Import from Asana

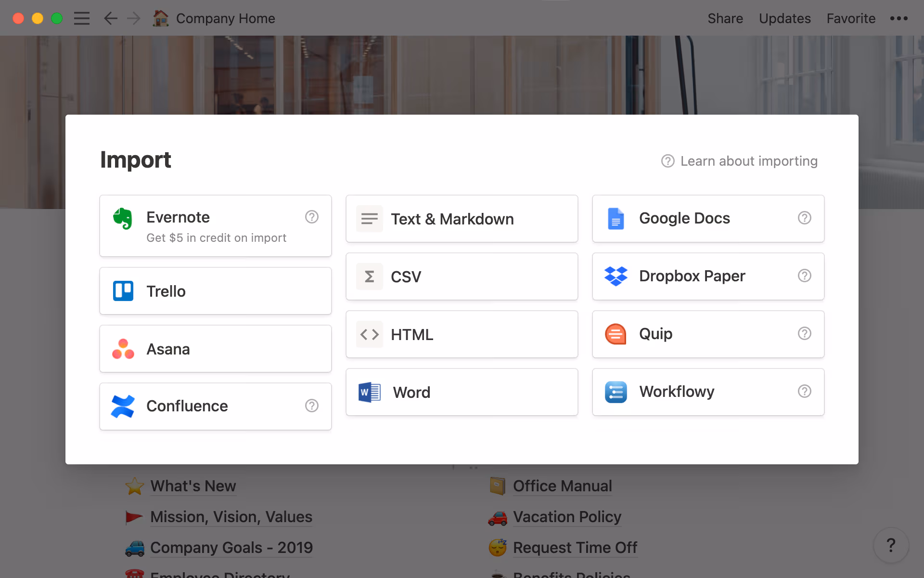215,348
